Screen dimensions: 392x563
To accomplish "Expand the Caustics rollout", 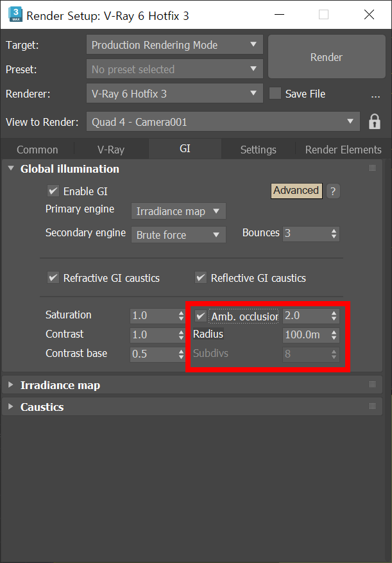I will (11, 406).
